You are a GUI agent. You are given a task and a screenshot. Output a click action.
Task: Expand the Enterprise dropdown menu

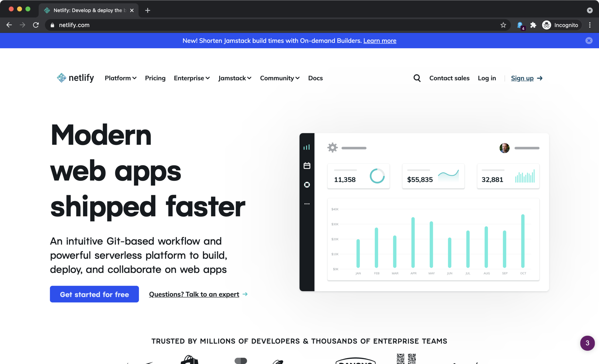click(x=192, y=78)
